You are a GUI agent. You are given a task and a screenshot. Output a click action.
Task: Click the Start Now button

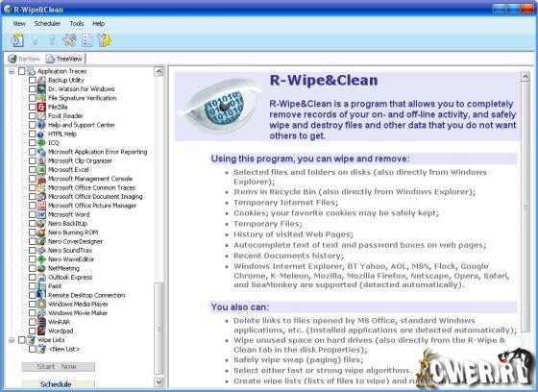click(x=58, y=367)
